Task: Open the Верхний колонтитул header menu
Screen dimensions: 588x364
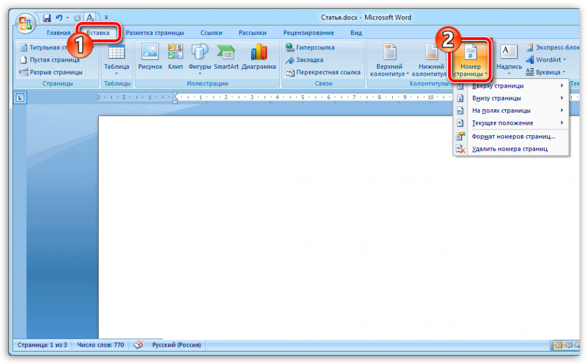Action: click(x=389, y=60)
